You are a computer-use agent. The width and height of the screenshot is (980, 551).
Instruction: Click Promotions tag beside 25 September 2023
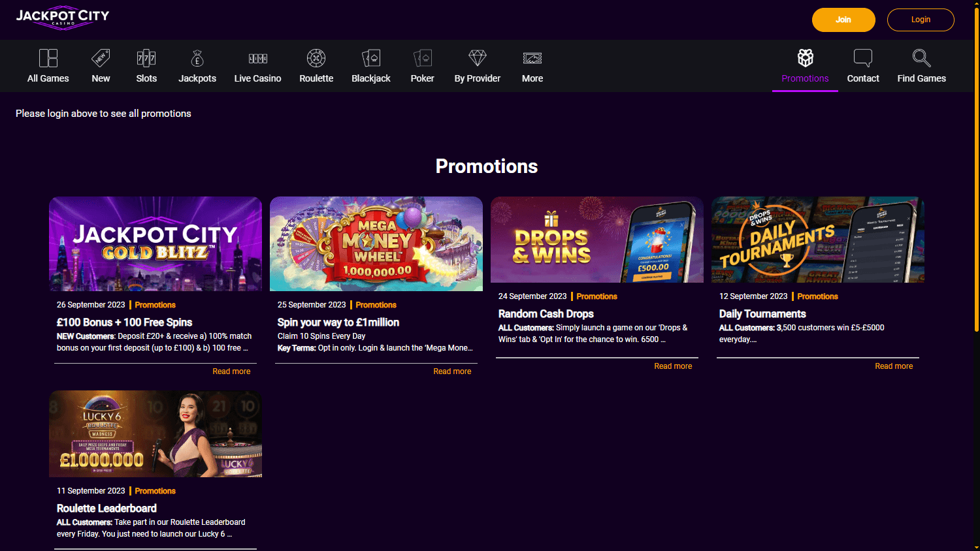[x=376, y=305]
